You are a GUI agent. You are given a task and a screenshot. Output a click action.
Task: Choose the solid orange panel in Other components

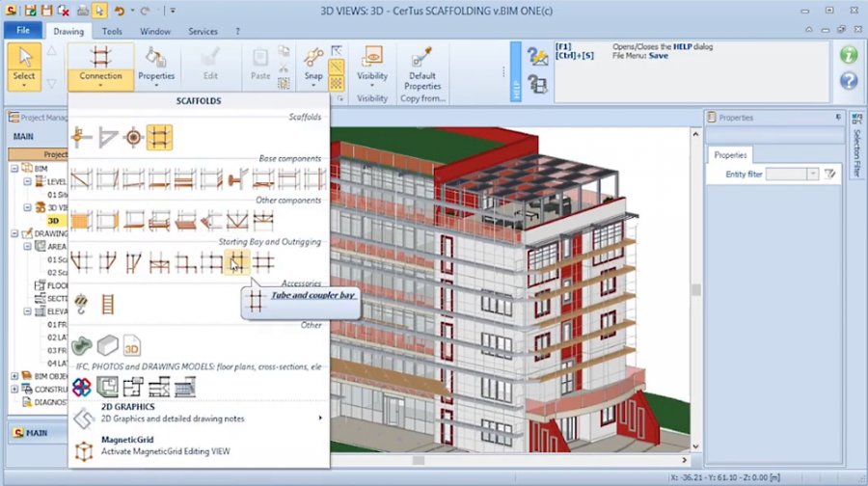(81, 221)
